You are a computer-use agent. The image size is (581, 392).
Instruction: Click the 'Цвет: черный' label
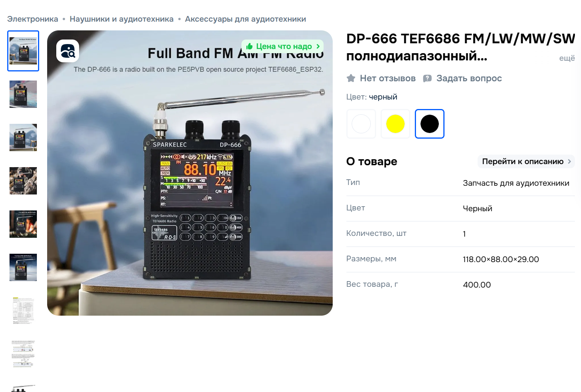(371, 97)
